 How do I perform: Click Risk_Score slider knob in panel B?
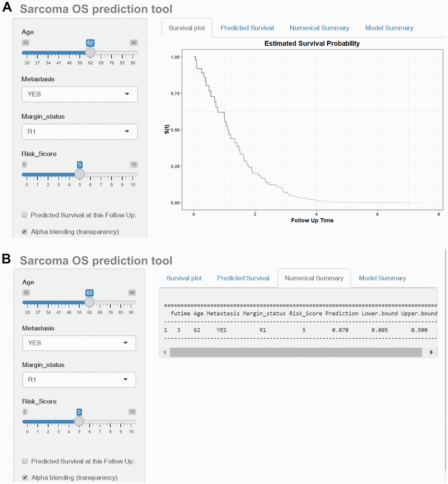tap(79, 422)
